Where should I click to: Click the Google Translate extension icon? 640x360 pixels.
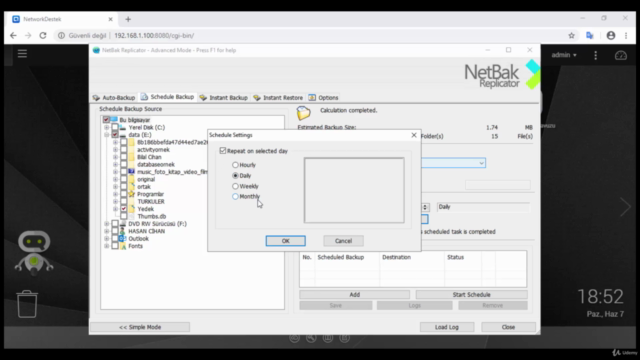coord(589,36)
